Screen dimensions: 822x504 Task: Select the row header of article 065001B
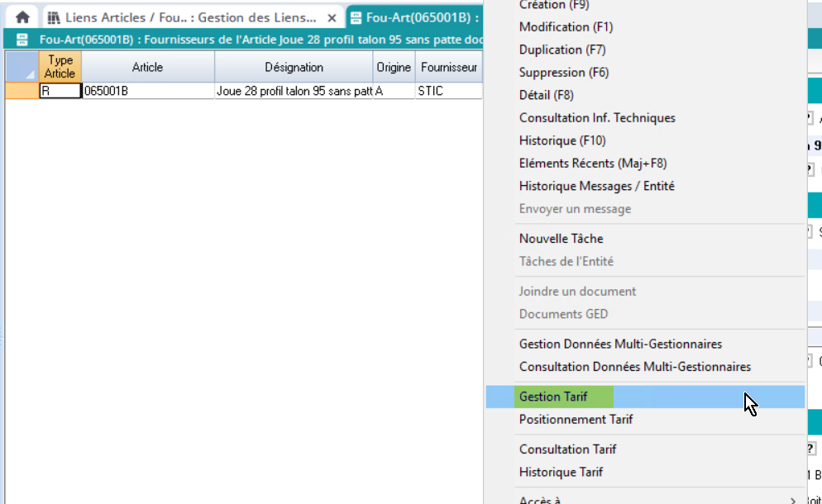coord(22,92)
